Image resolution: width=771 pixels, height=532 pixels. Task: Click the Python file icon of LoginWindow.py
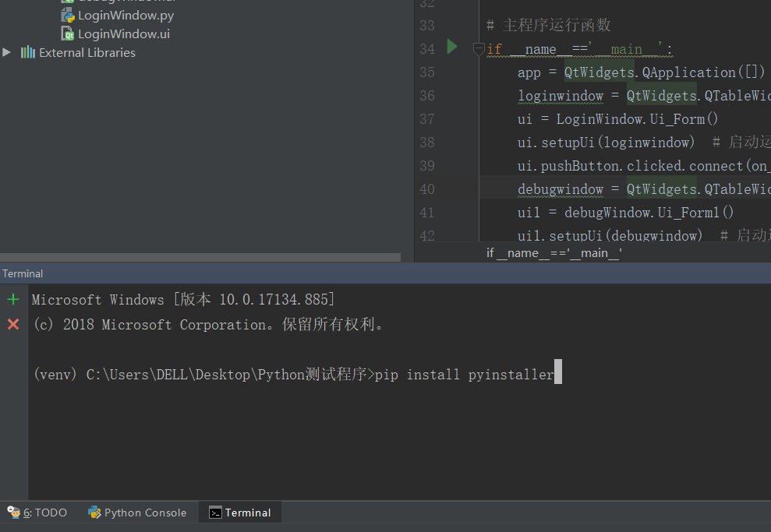(x=68, y=16)
